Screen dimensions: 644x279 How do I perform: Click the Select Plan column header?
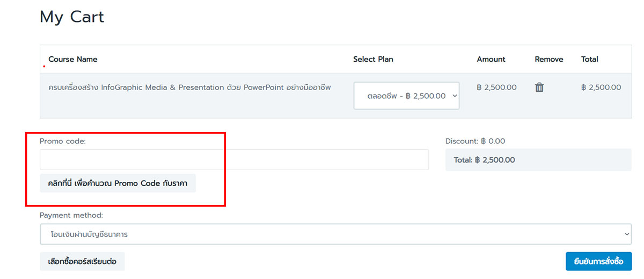[373, 59]
